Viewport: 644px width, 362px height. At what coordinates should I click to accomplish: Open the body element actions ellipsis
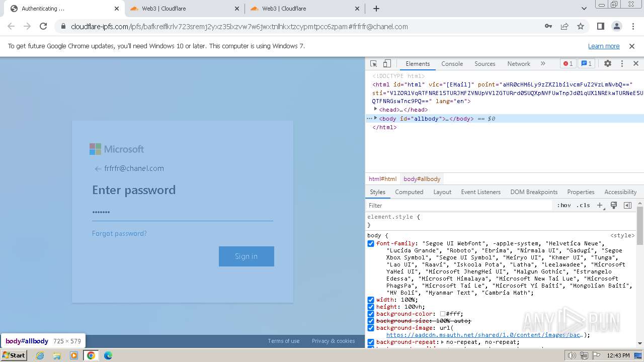369,119
